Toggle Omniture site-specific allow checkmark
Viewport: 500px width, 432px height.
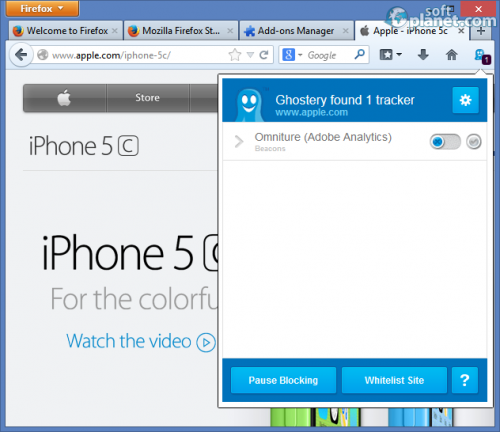[474, 142]
